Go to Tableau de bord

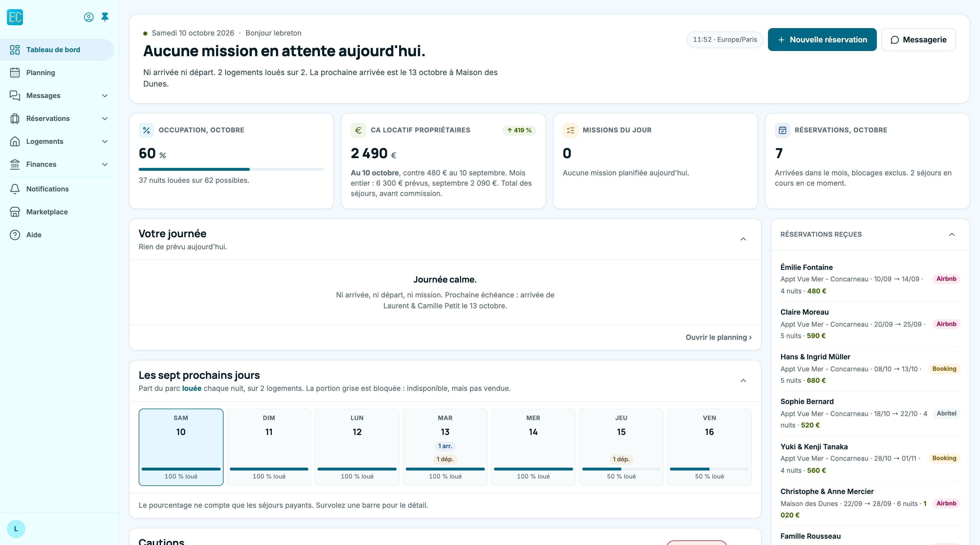pos(57,50)
